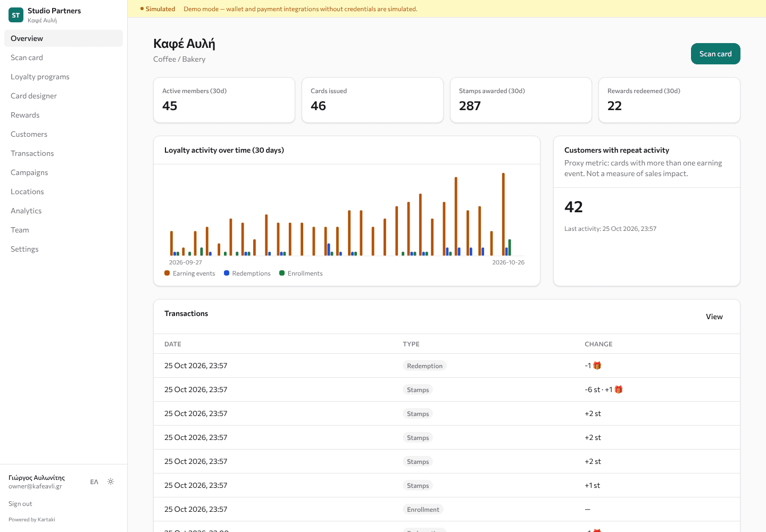Open the Customers page

click(x=63, y=134)
